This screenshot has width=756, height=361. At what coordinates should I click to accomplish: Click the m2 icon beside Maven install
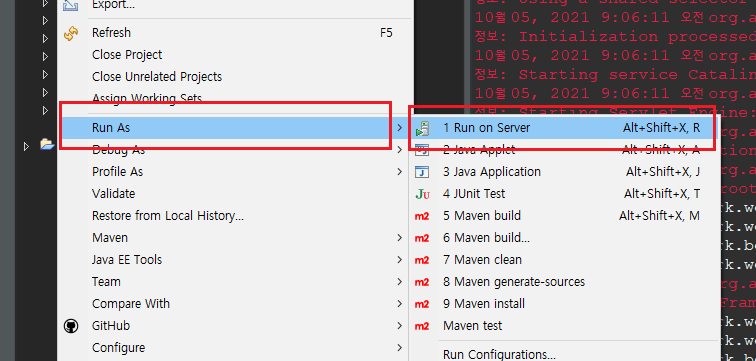(x=422, y=304)
